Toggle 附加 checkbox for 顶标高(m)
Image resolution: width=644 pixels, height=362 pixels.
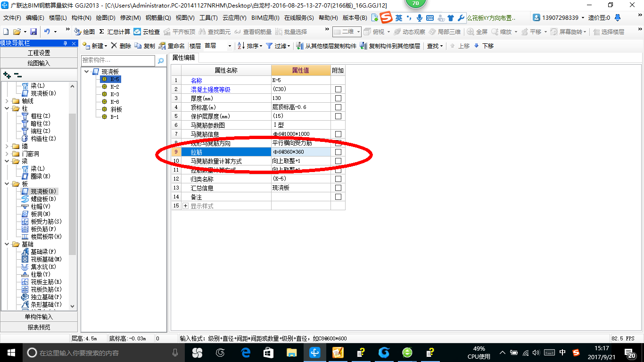(338, 107)
